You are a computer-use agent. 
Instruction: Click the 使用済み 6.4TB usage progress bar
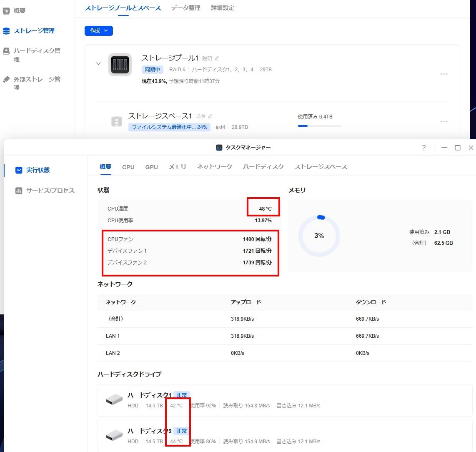[x=320, y=126]
